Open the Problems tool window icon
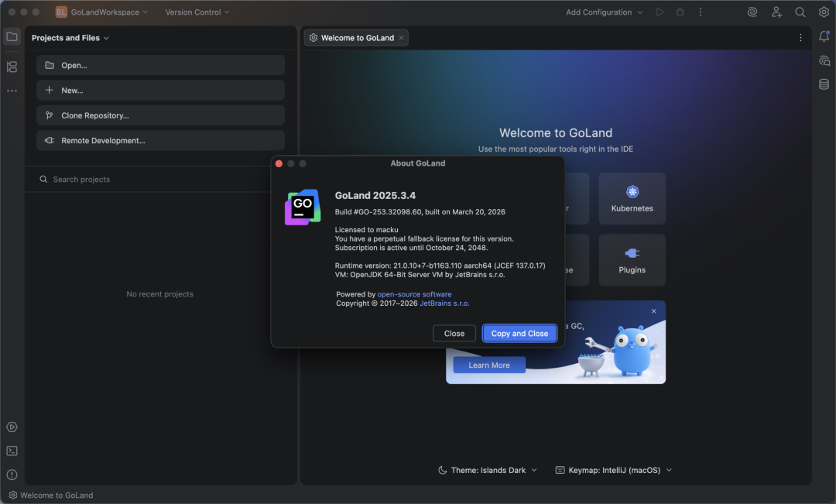836x504 pixels. (x=12, y=475)
